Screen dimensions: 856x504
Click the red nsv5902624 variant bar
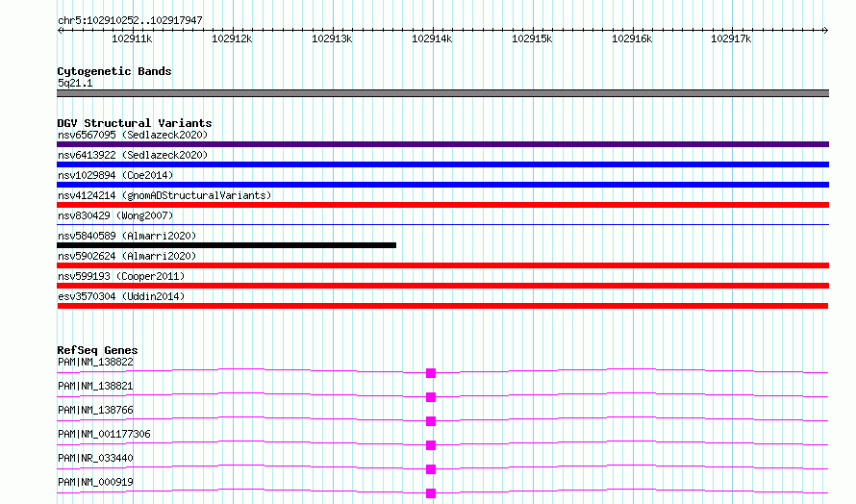pyautogui.click(x=442, y=265)
